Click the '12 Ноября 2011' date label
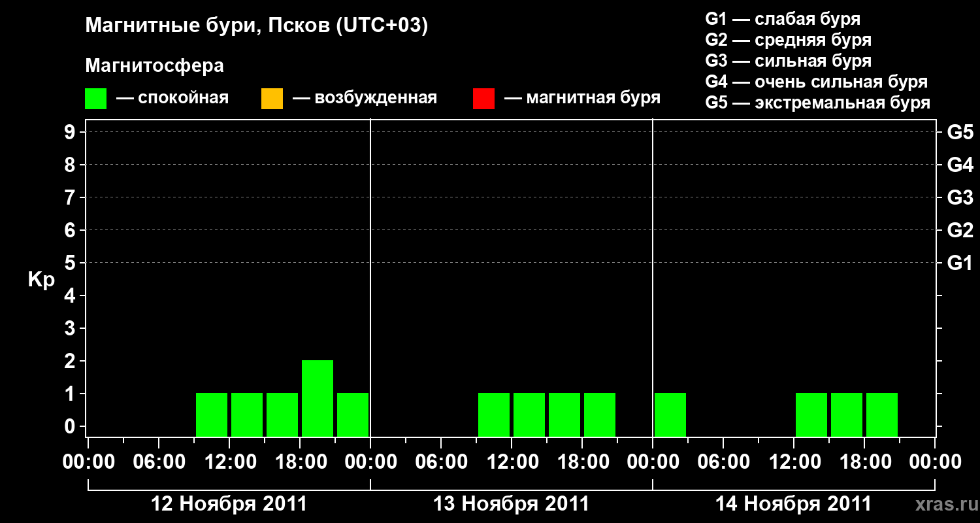Screen dimensions: 980x523 (229, 504)
